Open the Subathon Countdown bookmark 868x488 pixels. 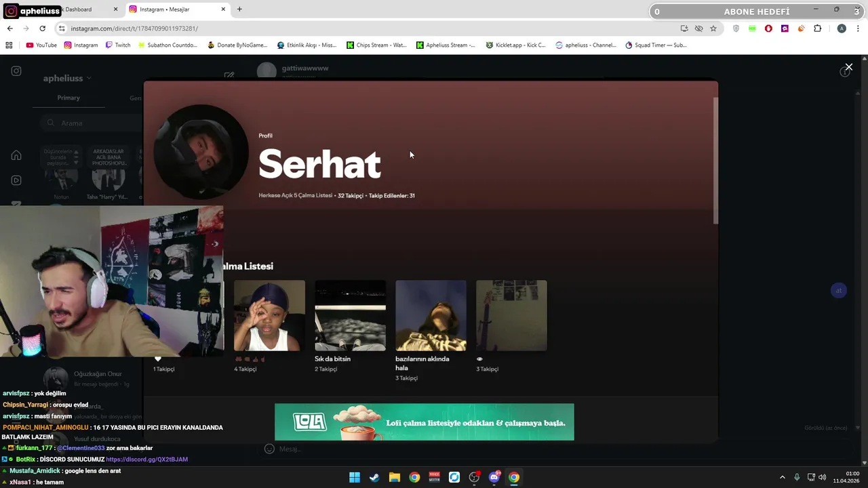point(167,45)
